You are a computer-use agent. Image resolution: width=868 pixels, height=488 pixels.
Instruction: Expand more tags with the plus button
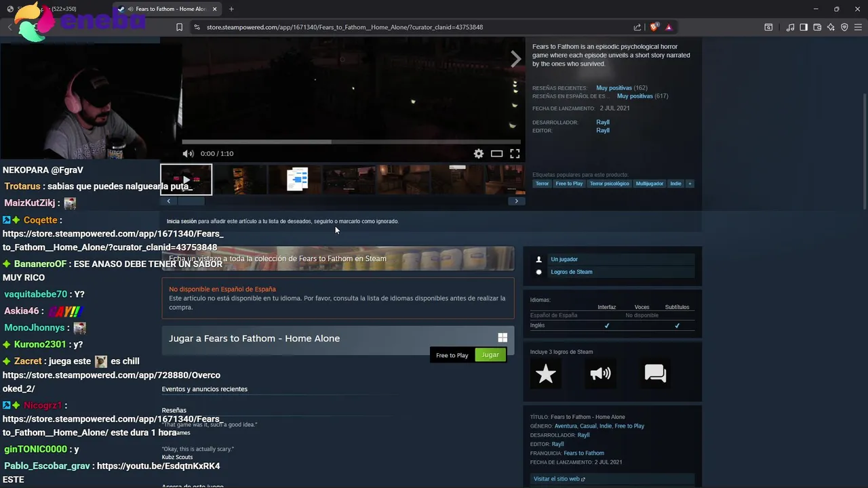(x=690, y=184)
